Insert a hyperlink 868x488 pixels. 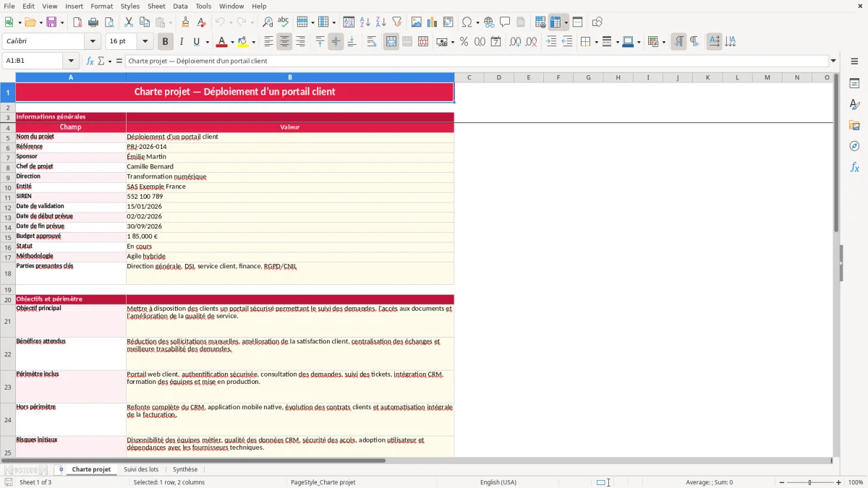[489, 22]
